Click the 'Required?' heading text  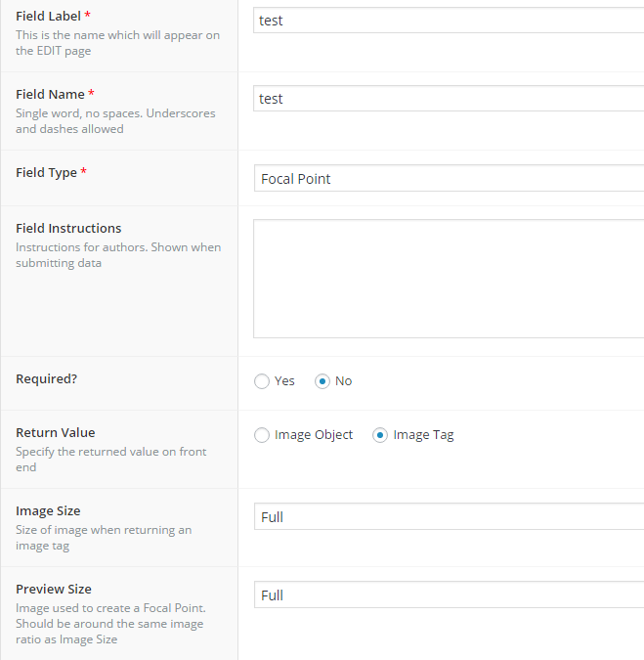coord(46,379)
